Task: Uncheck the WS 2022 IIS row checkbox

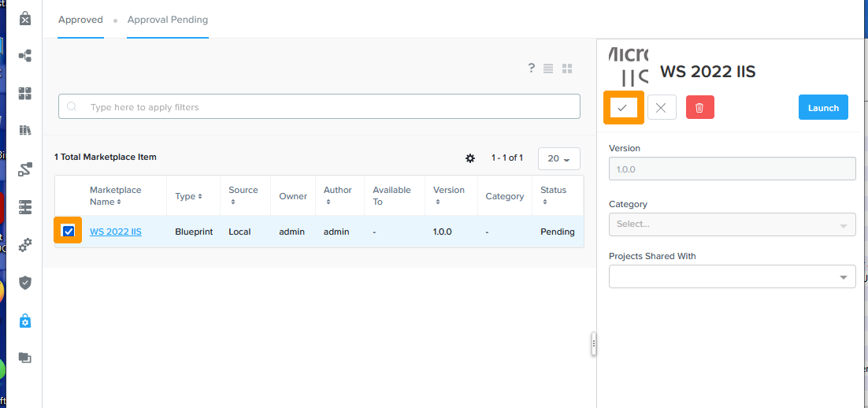Action: pyautogui.click(x=69, y=232)
